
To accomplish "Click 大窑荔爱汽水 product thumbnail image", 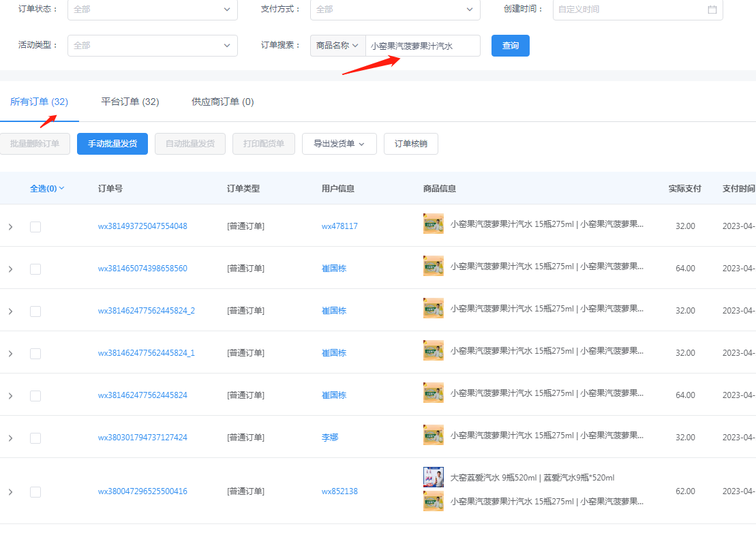I will pos(433,477).
